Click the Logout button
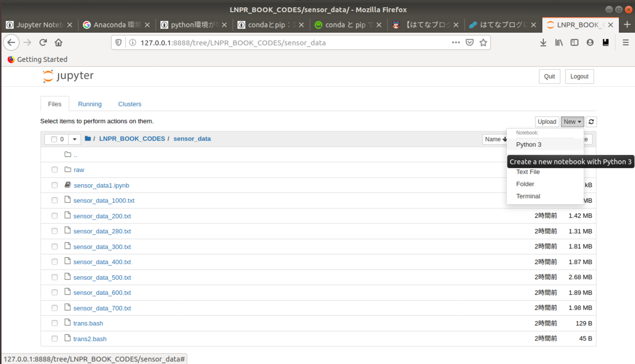Viewport: 635px width, 364px height. click(579, 76)
